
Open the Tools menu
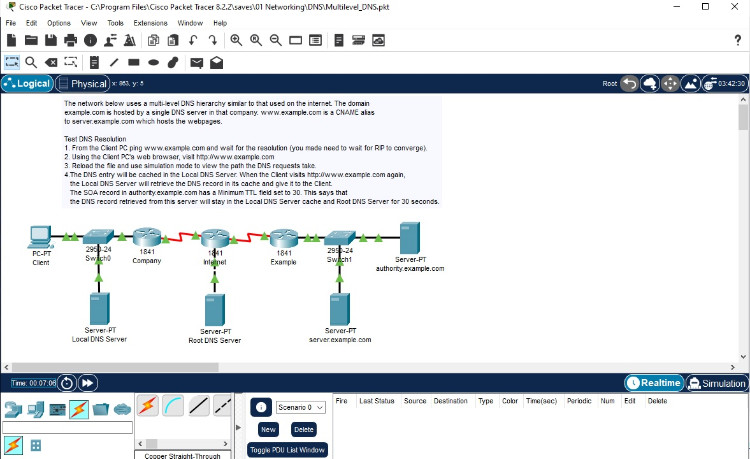pos(116,22)
